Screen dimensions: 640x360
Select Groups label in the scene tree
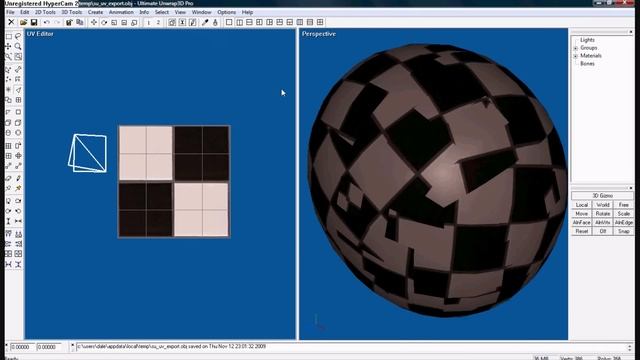[x=589, y=48]
